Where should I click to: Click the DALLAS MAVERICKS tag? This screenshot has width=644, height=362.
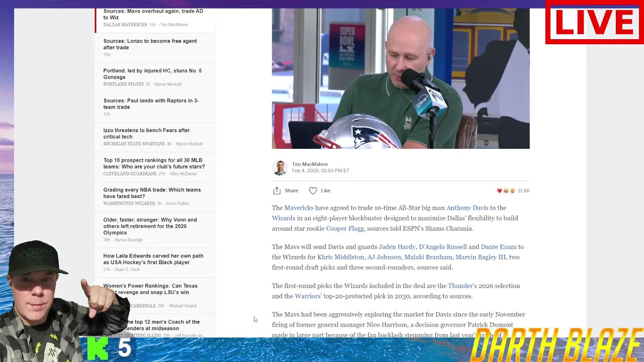point(125,25)
